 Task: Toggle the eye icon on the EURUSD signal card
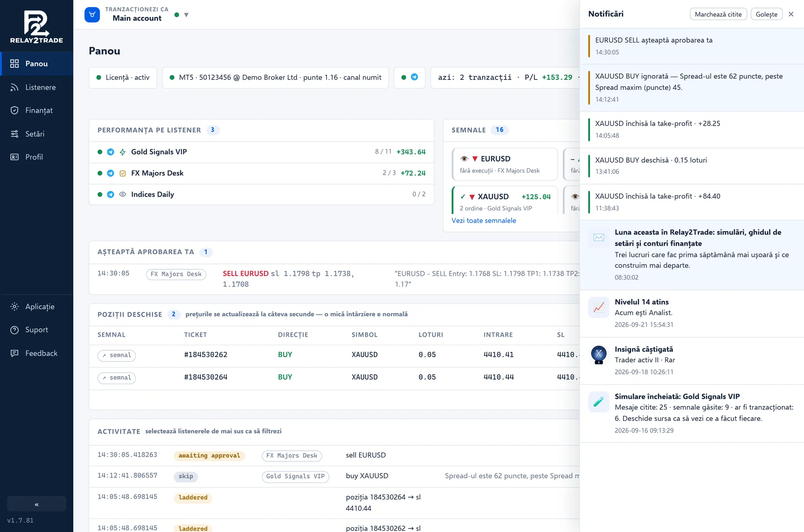(464, 159)
